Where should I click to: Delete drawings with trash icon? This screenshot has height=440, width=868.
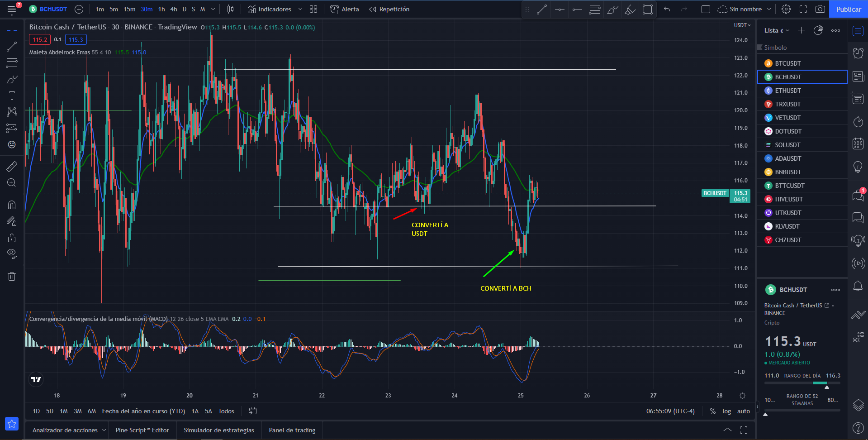12,276
